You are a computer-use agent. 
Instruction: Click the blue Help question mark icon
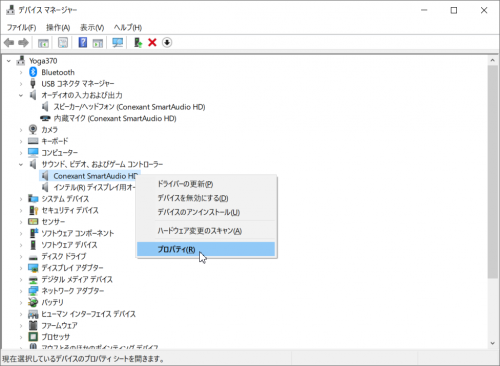click(x=83, y=42)
